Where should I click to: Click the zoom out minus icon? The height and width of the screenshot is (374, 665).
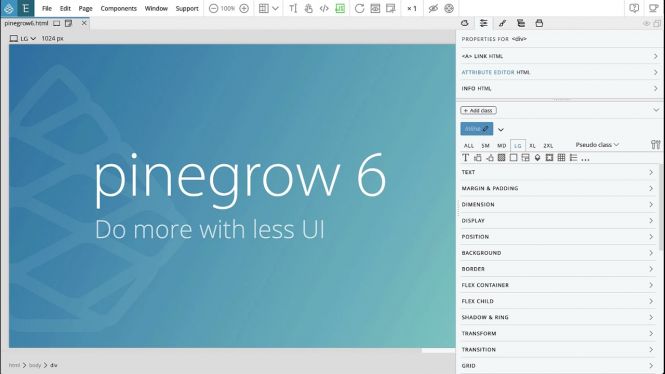[x=213, y=8]
